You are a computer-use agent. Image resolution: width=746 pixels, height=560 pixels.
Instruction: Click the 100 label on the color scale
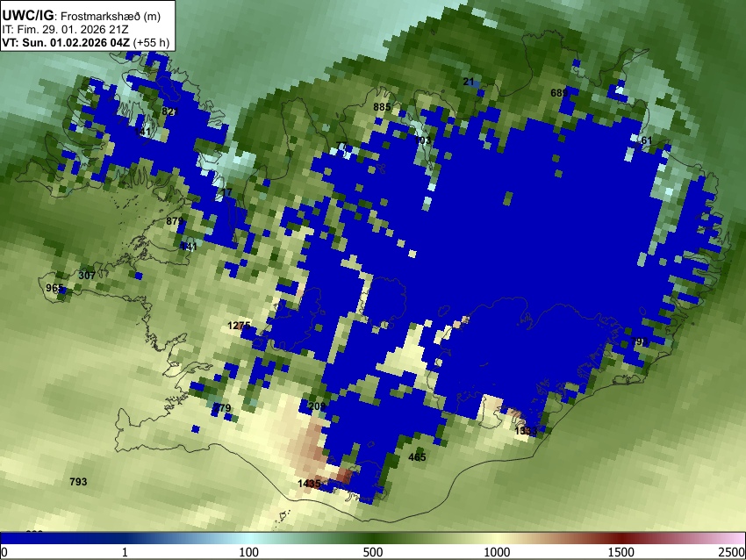pos(248,552)
